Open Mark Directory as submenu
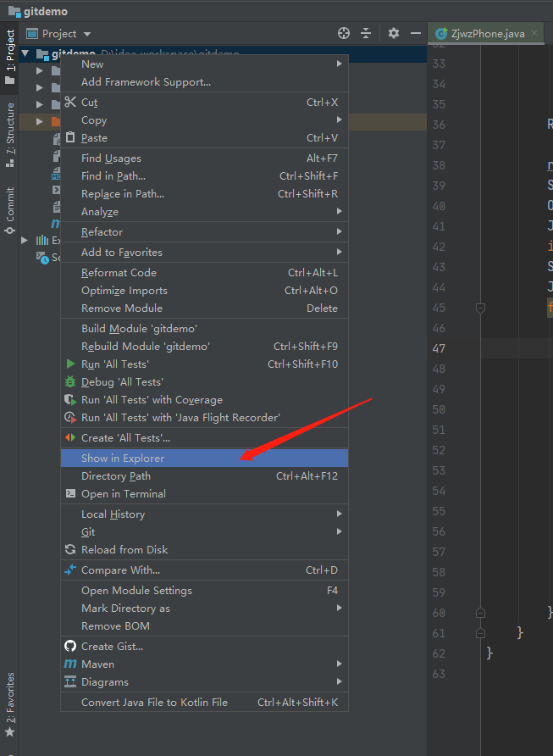Viewport: 553px width, 756px height. [x=204, y=608]
